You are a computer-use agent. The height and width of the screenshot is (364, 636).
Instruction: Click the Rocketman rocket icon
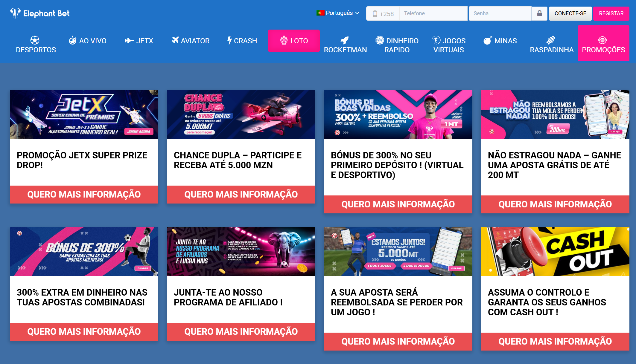click(x=345, y=40)
